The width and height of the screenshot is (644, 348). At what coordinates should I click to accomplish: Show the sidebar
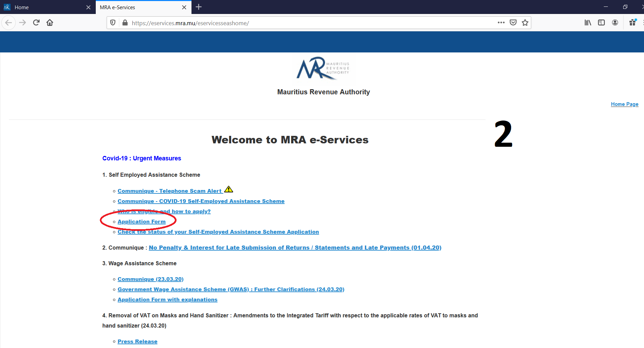tap(601, 23)
